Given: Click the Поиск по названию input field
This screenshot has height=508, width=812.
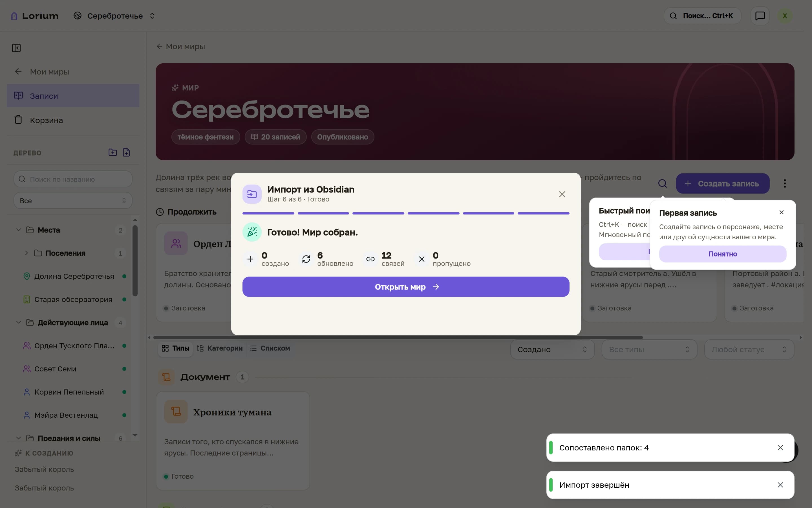Looking at the screenshot, I should [73, 179].
